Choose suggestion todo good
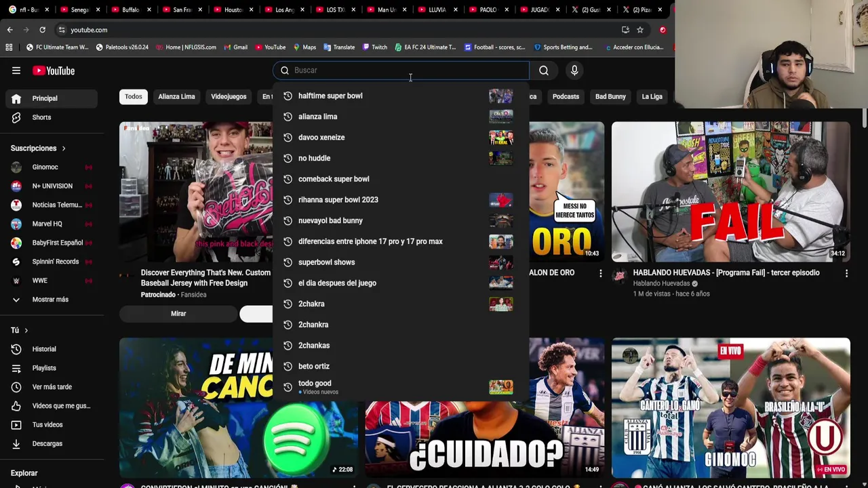 (400, 387)
